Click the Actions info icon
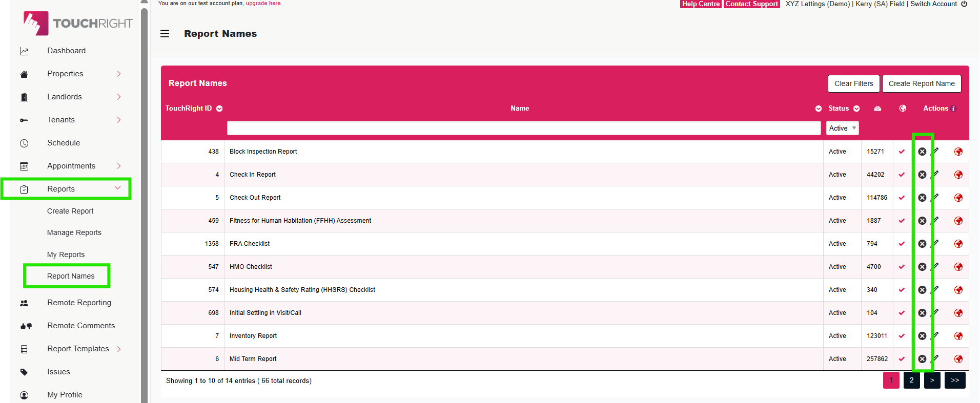The height and width of the screenshot is (403, 980). pyautogui.click(x=954, y=109)
